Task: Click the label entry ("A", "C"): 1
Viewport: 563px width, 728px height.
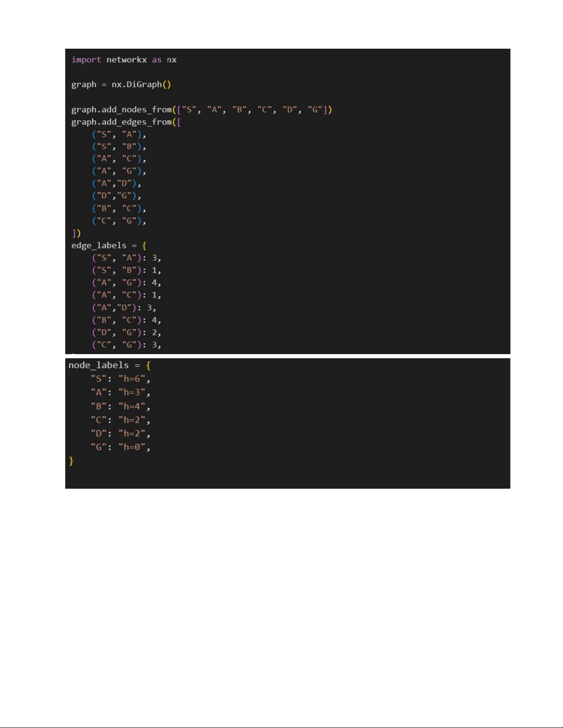Action: [127, 295]
